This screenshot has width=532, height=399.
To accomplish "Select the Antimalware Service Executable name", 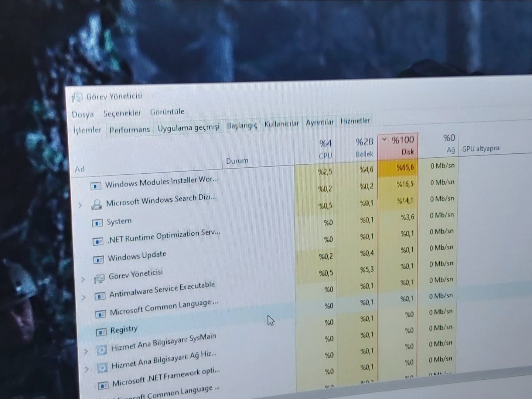I will click(162, 289).
